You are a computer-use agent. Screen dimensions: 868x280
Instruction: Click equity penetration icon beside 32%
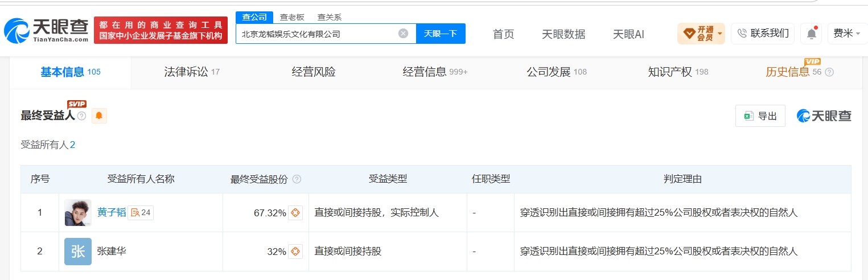click(x=295, y=251)
